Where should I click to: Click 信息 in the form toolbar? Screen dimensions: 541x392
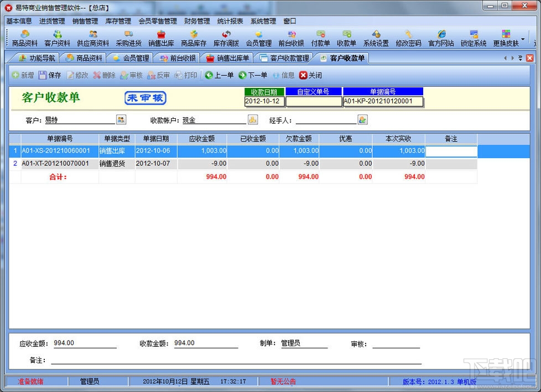[x=283, y=75]
